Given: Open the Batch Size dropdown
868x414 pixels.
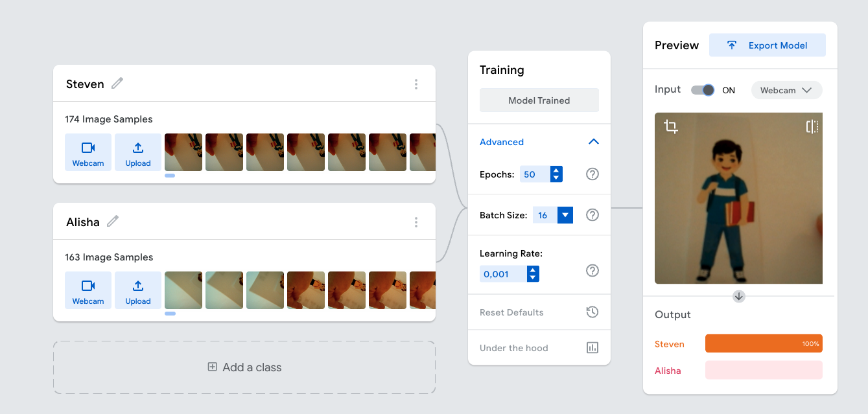Looking at the screenshot, I should point(565,215).
